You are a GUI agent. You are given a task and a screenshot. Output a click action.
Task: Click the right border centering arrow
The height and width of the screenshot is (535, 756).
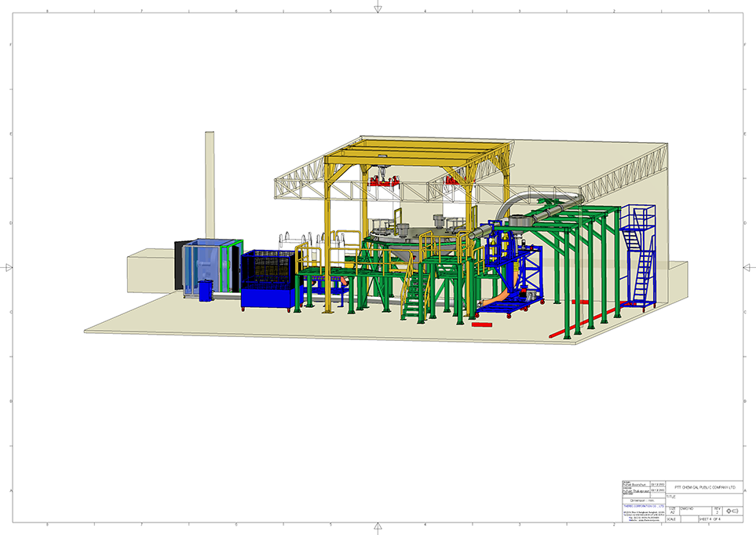point(747,268)
